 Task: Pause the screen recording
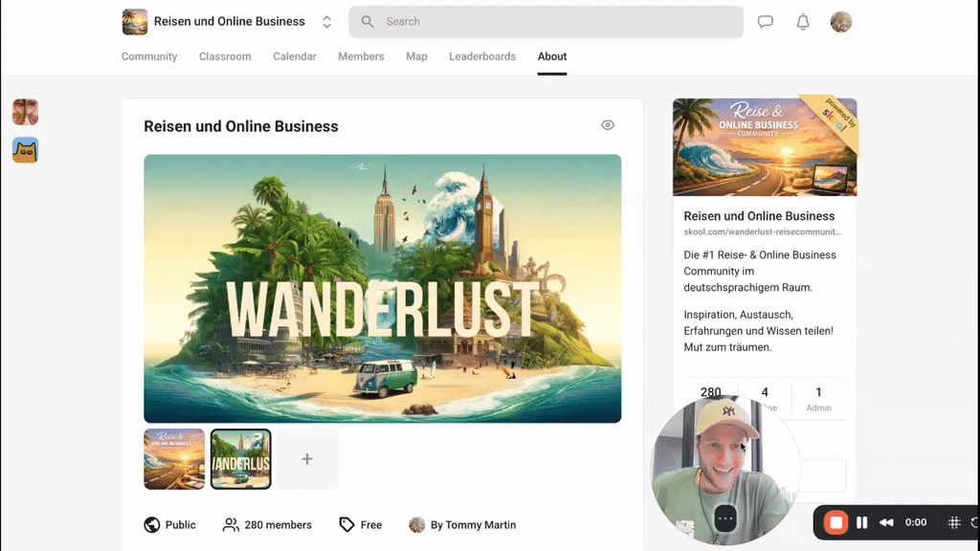[x=862, y=522]
